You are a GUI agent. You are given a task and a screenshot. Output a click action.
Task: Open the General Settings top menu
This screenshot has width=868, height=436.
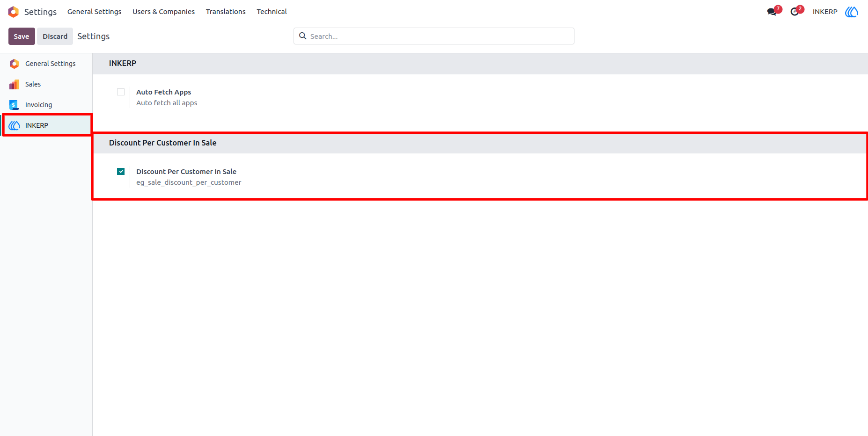click(x=95, y=12)
